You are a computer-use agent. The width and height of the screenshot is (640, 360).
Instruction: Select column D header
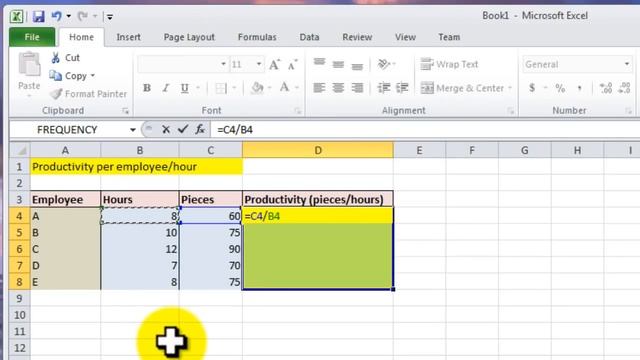[x=318, y=150]
